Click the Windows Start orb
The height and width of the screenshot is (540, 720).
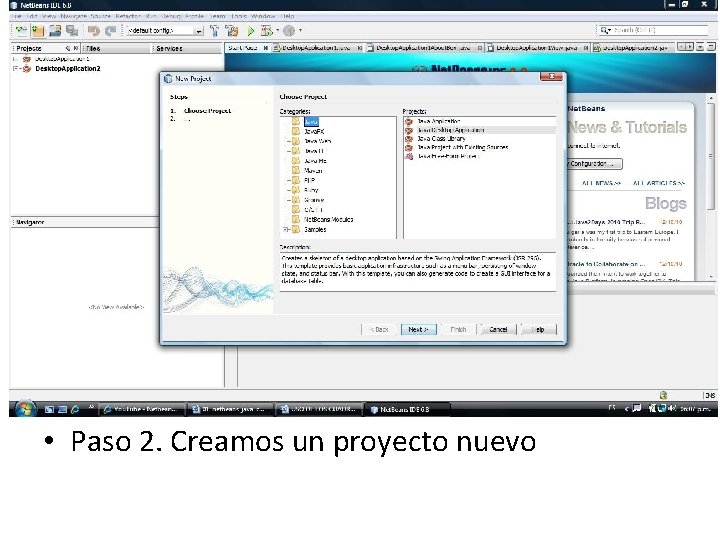(24, 409)
